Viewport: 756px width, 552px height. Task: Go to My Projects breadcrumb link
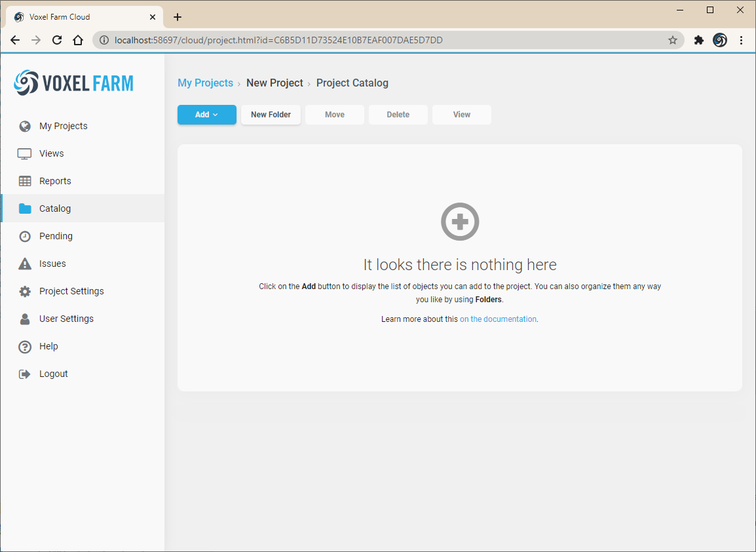point(205,83)
